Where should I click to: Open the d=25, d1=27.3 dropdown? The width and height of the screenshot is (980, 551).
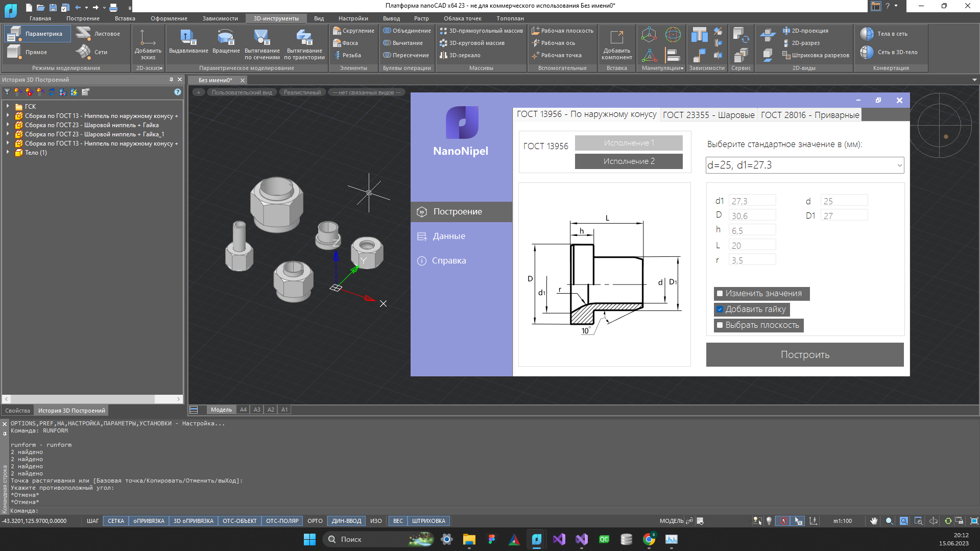(x=804, y=165)
